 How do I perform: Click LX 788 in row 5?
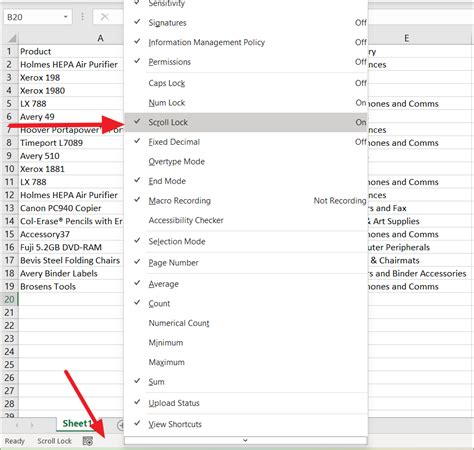(71, 104)
